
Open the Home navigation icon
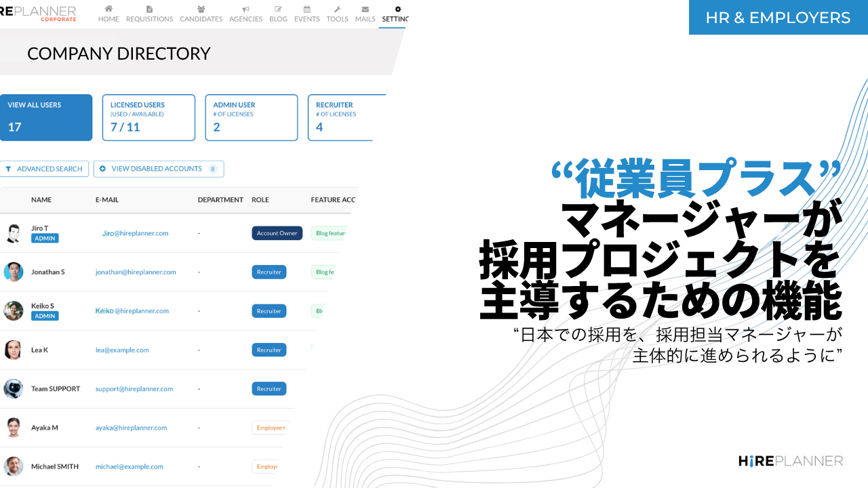(108, 9)
